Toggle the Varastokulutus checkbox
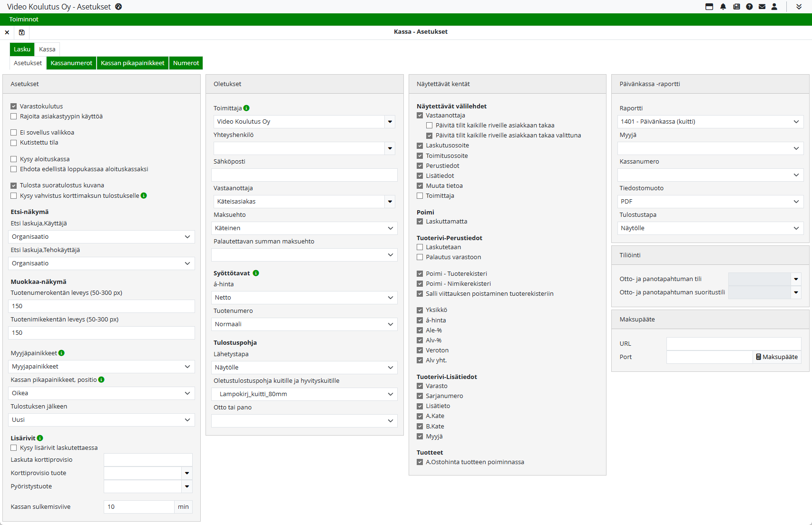 pyautogui.click(x=14, y=107)
